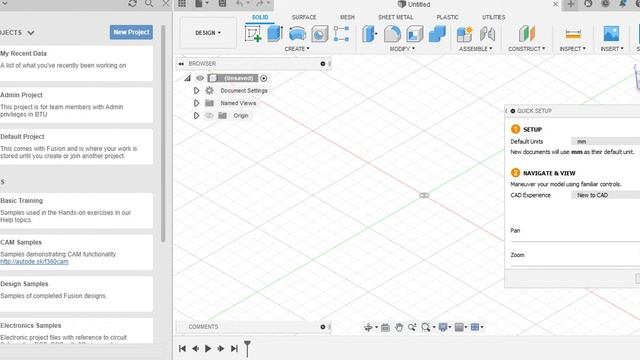640x360 pixels.
Task: Open the DESIGN workspace dropdown
Action: click(x=208, y=33)
